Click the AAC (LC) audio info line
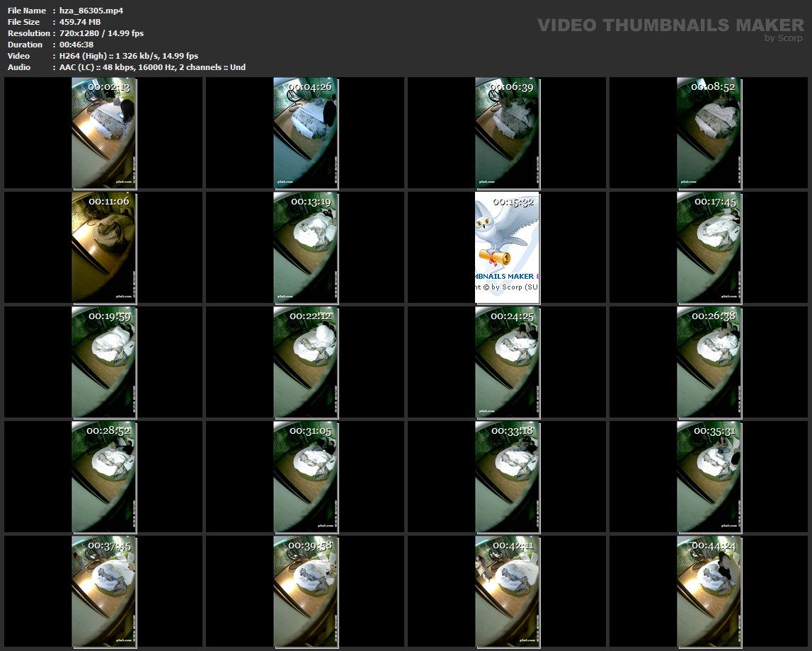This screenshot has height=651, width=812. (152, 67)
